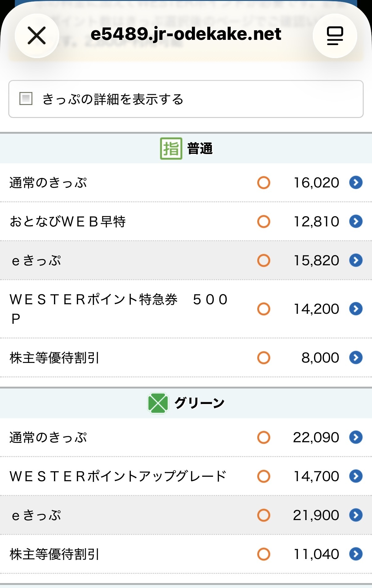Expand グリーン eきっぷ 21,900 arrow
Image resolution: width=372 pixels, height=588 pixels.
click(356, 515)
